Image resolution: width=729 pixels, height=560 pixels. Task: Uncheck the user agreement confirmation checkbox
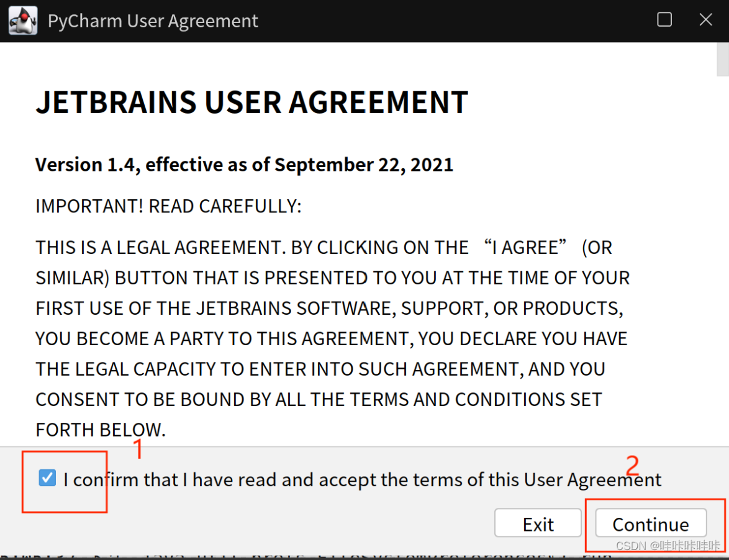click(x=47, y=478)
